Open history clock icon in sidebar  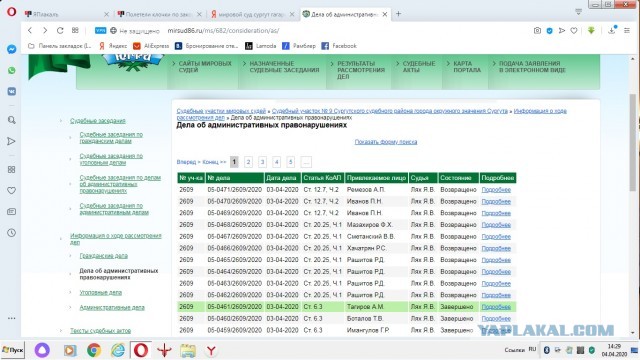pyautogui.click(x=11, y=233)
